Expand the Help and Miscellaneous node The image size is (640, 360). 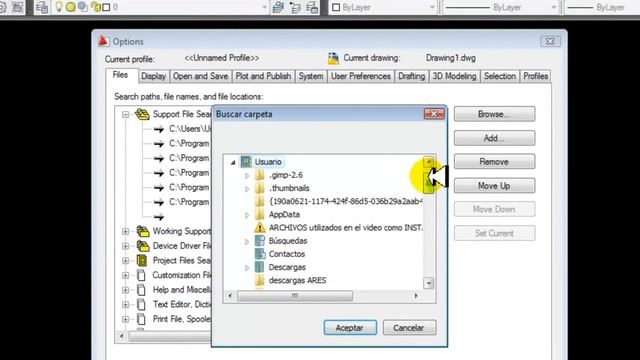click(x=126, y=290)
